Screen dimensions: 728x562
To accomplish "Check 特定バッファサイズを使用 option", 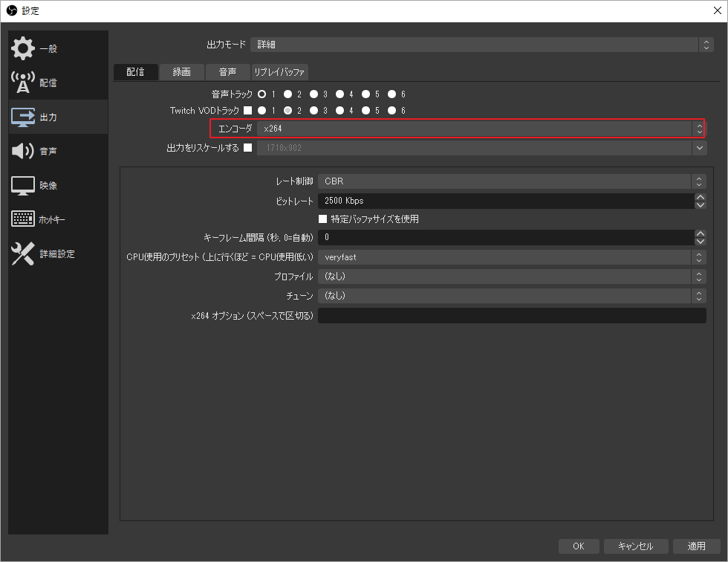I will [322, 219].
